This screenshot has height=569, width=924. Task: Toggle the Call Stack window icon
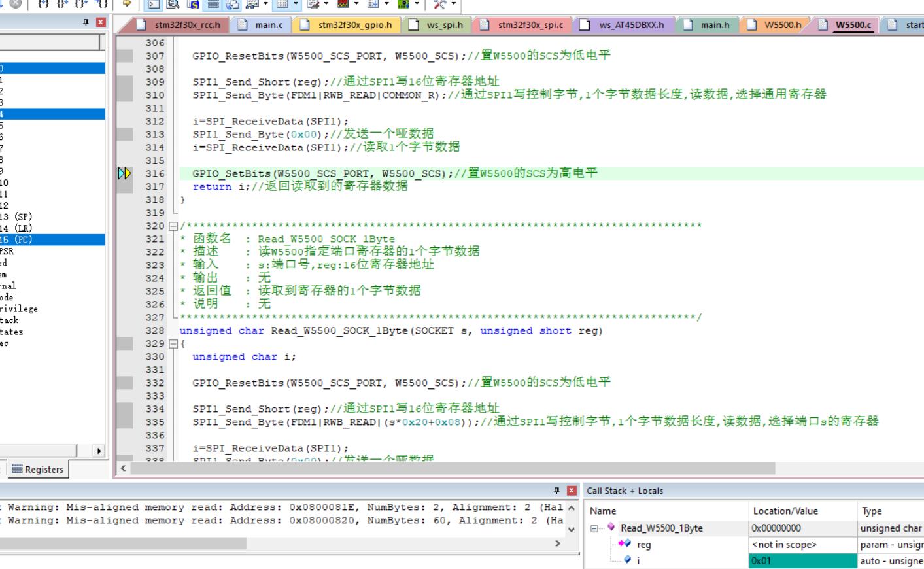(x=233, y=5)
